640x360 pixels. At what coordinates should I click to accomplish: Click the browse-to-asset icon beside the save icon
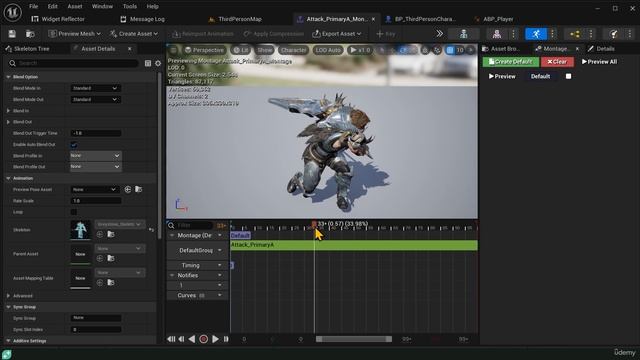30,34
